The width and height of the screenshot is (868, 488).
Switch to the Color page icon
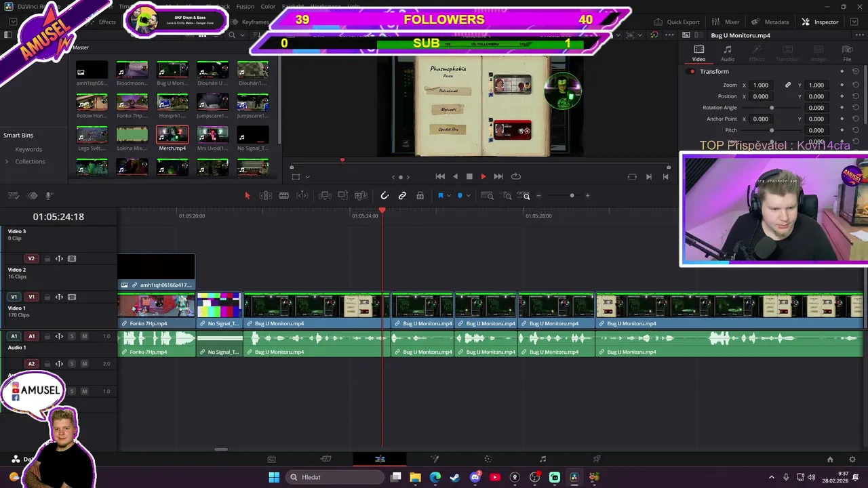488,460
